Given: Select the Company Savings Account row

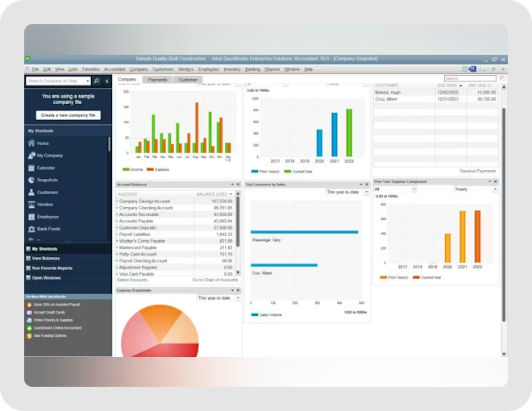Looking at the screenshot, I should [175, 201].
